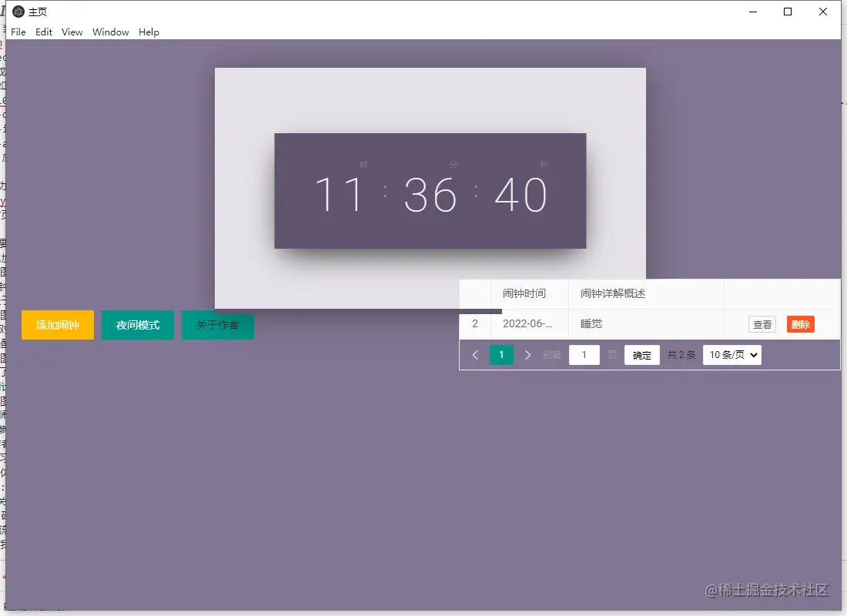Click the minutes digits 36 on clock
This screenshot has width=847, height=616.
tap(430, 195)
